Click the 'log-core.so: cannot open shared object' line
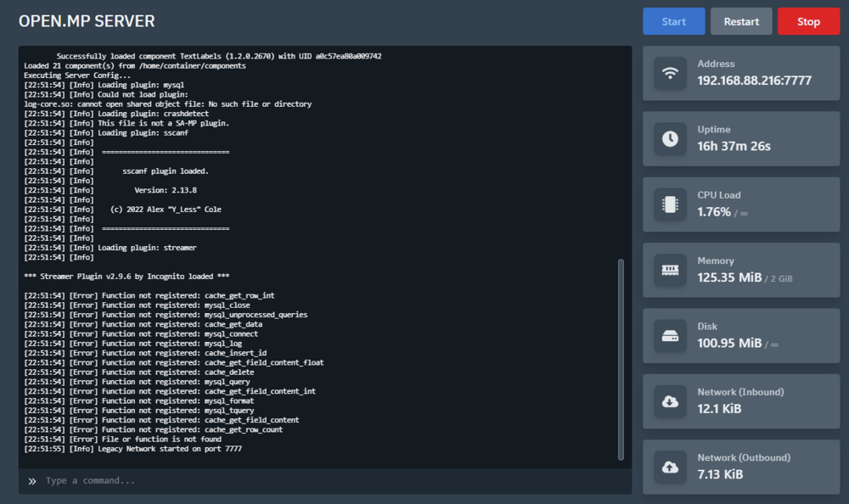The image size is (849, 504). [168, 104]
